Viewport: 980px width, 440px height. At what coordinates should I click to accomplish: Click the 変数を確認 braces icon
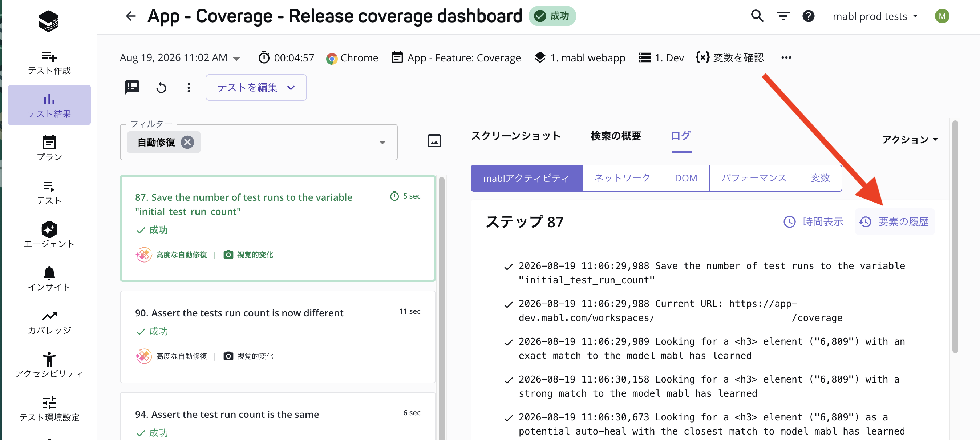[x=702, y=57]
